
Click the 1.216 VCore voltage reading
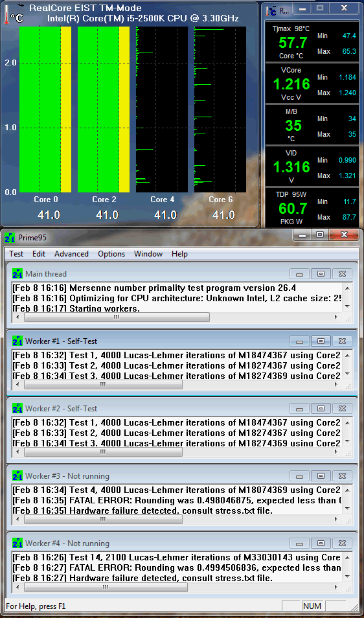(292, 84)
